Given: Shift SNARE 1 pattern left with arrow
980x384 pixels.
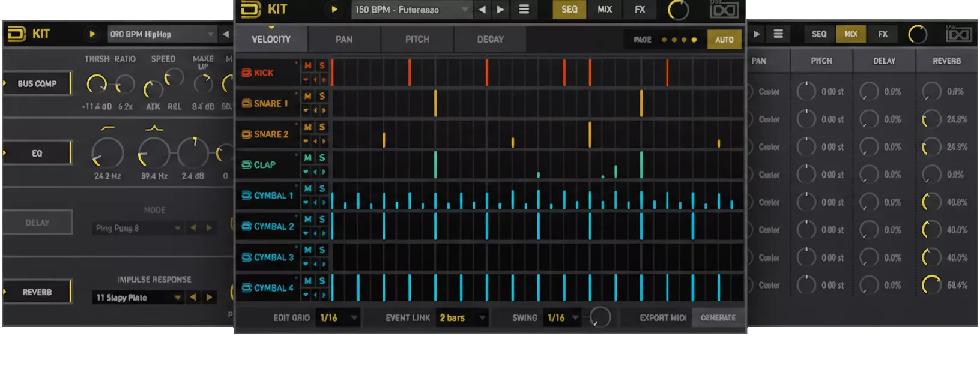Looking at the screenshot, I should click(315, 110).
